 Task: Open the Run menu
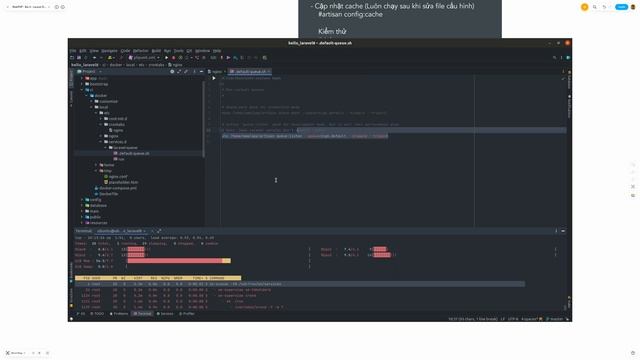(167, 51)
